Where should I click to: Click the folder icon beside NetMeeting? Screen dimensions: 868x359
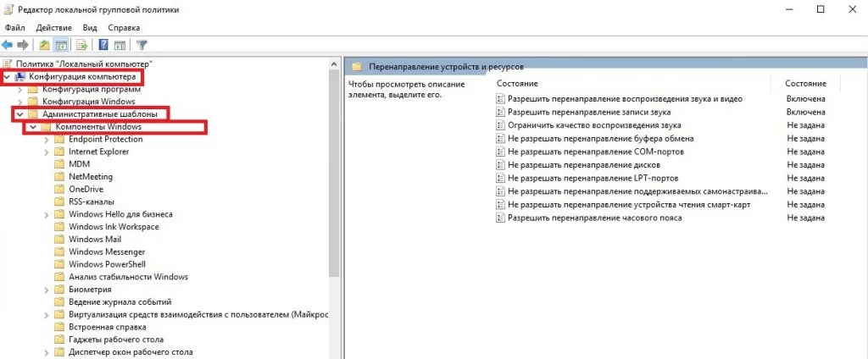point(60,177)
